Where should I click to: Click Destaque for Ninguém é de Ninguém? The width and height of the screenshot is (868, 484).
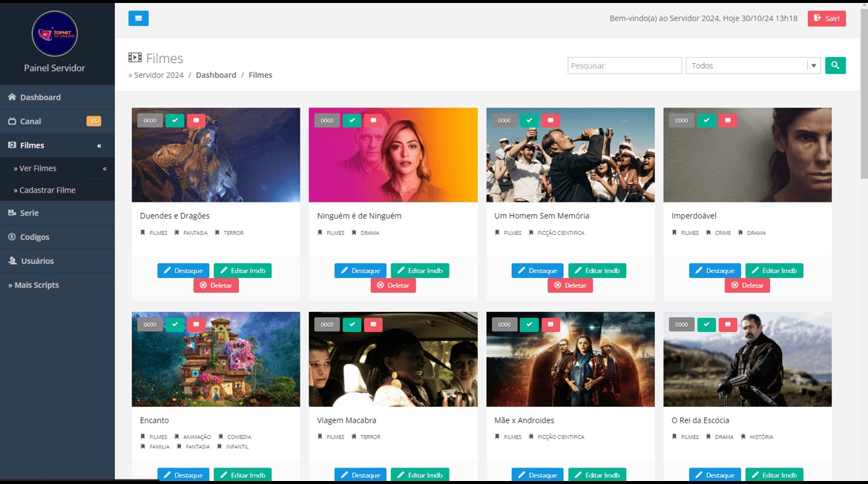tap(361, 271)
